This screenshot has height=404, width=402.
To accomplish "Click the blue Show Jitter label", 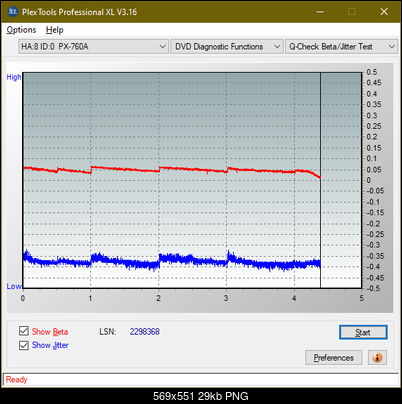I will [50, 345].
